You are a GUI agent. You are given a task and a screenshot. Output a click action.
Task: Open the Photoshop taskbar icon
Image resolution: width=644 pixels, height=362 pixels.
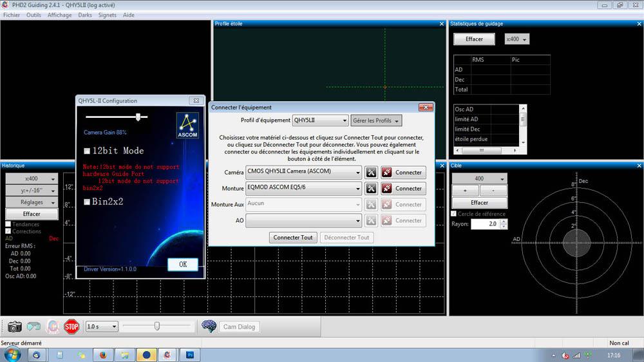[x=190, y=355]
